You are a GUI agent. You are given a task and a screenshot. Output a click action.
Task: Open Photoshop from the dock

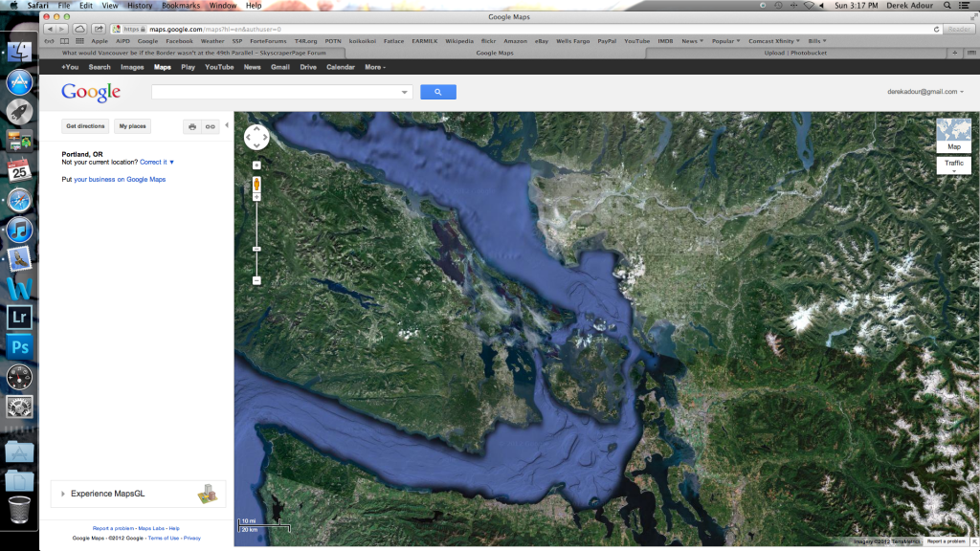point(19,346)
